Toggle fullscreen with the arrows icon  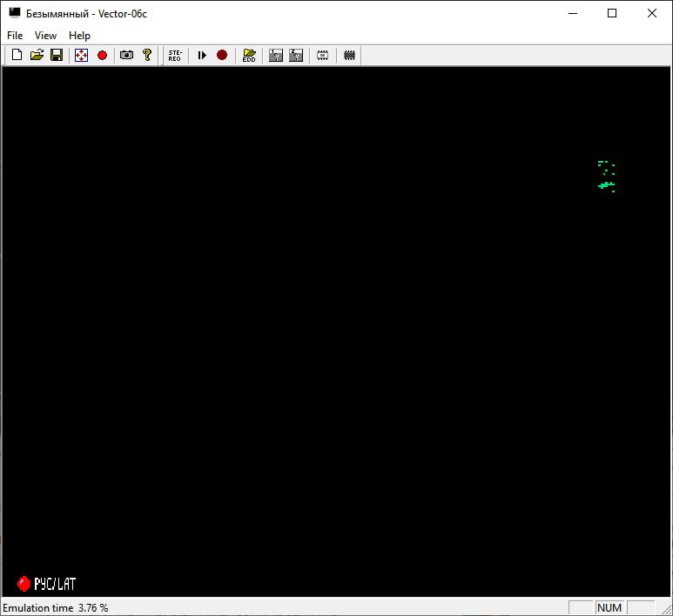point(81,55)
